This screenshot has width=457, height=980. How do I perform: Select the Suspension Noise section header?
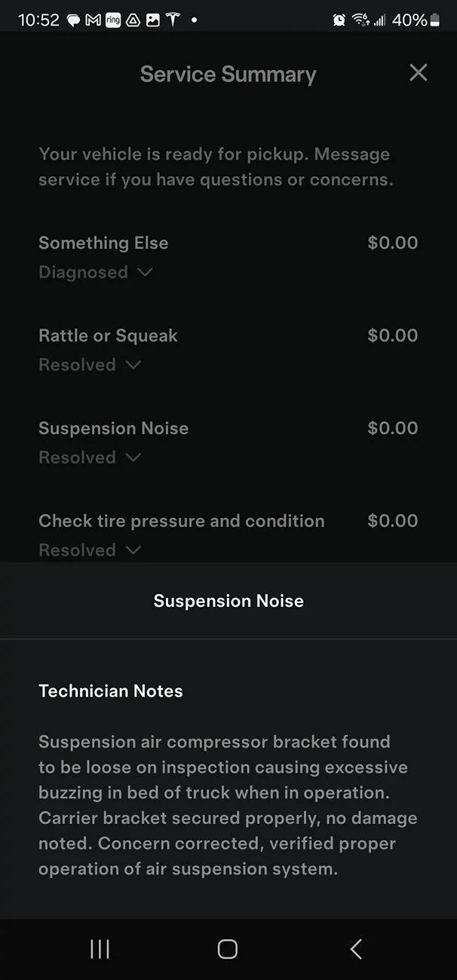coord(228,601)
